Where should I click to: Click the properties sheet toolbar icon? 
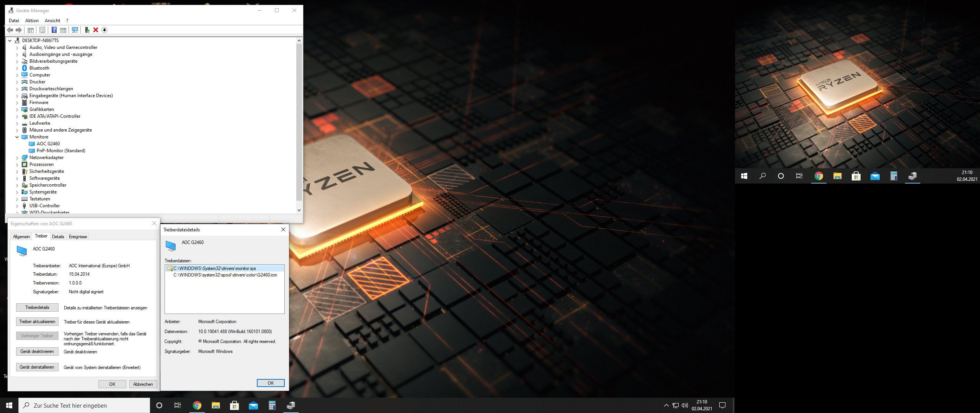tap(42, 30)
